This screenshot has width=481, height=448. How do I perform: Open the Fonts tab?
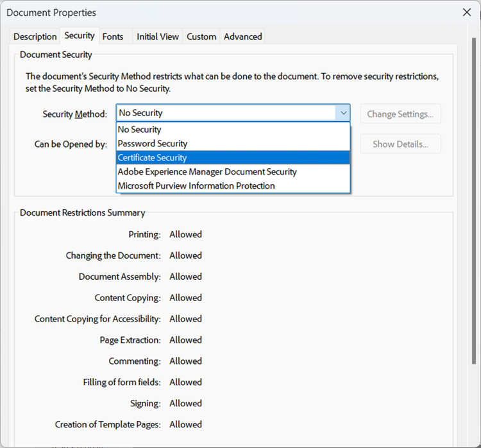113,37
